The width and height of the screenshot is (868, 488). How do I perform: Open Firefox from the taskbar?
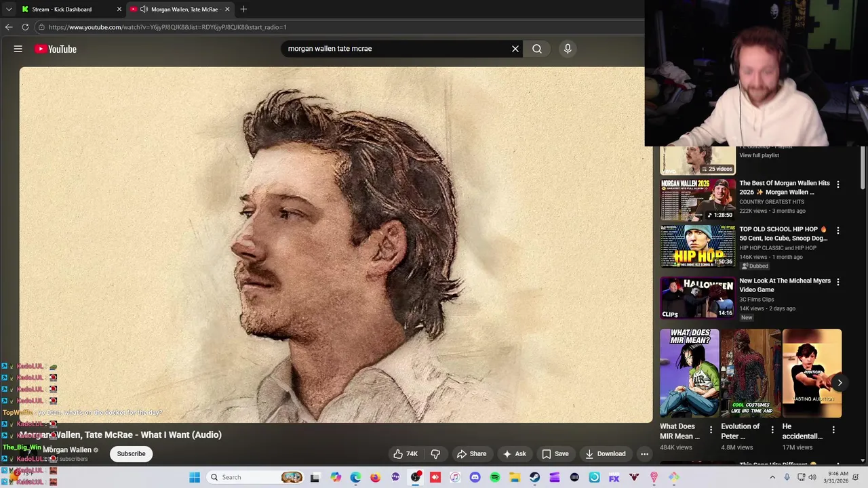(x=375, y=477)
